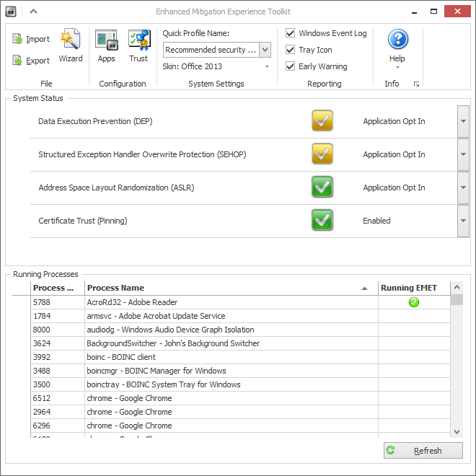Screen dimensions: 476x476
Task: Expand the SEHOP setting dropdown
Action: 463,154
